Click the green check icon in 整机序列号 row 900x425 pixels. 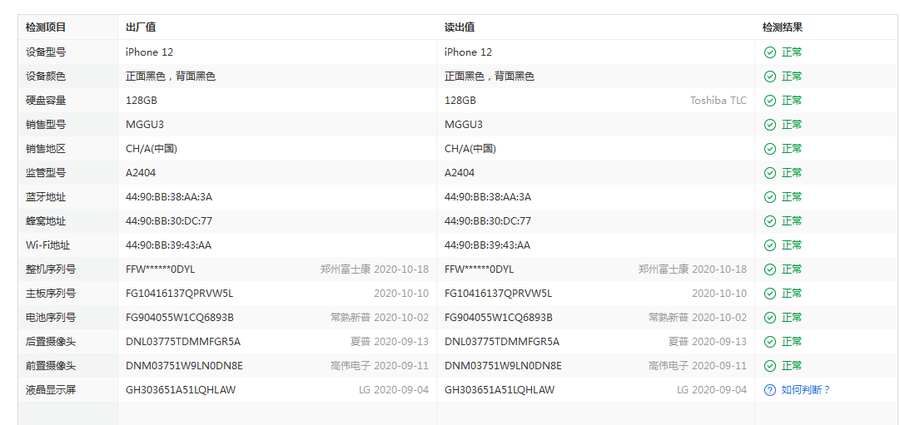click(x=770, y=269)
